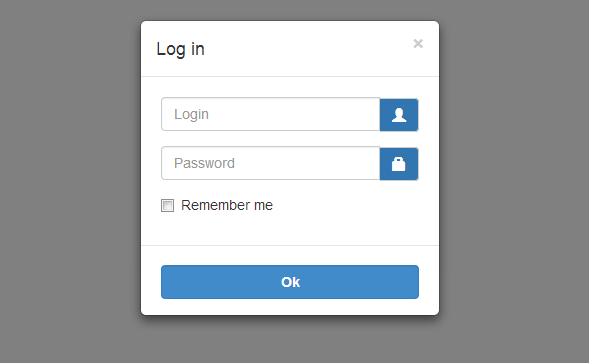This screenshot has width=589, height=363.
Task: Click the Login placeholder text
Action: click(191, 114)
